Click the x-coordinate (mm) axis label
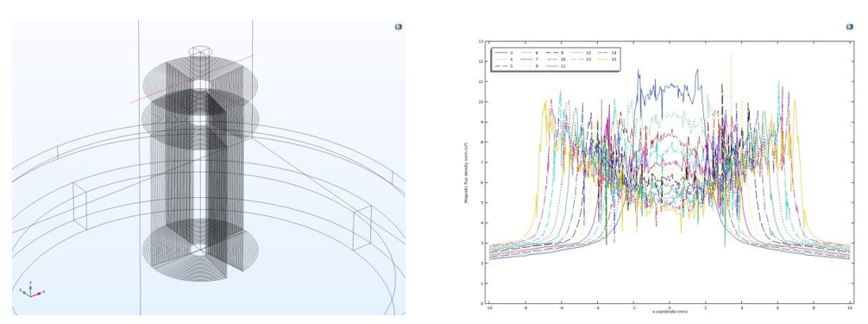Image resolution: width=868 pixels, height=324 pixels. pyautogui.click(x=670, y=311)
